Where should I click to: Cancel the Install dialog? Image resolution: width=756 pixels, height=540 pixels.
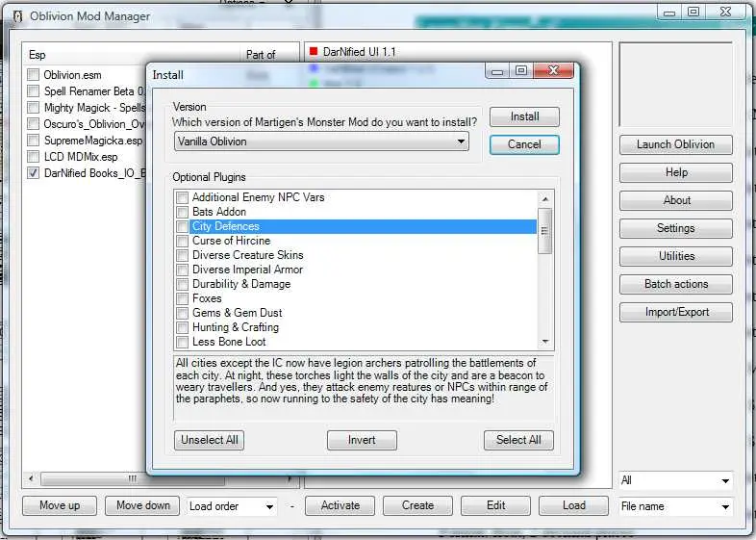coord(524,144)
